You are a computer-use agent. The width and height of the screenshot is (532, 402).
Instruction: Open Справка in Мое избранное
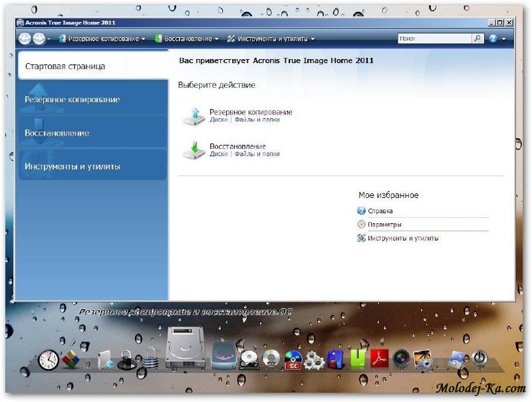pos(380,211)
